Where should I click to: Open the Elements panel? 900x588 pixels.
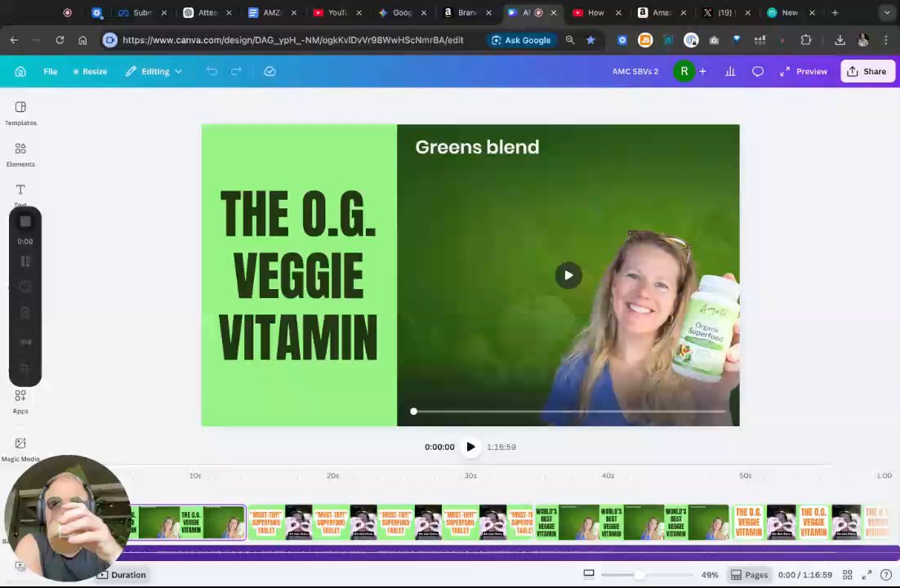(20, 154)
